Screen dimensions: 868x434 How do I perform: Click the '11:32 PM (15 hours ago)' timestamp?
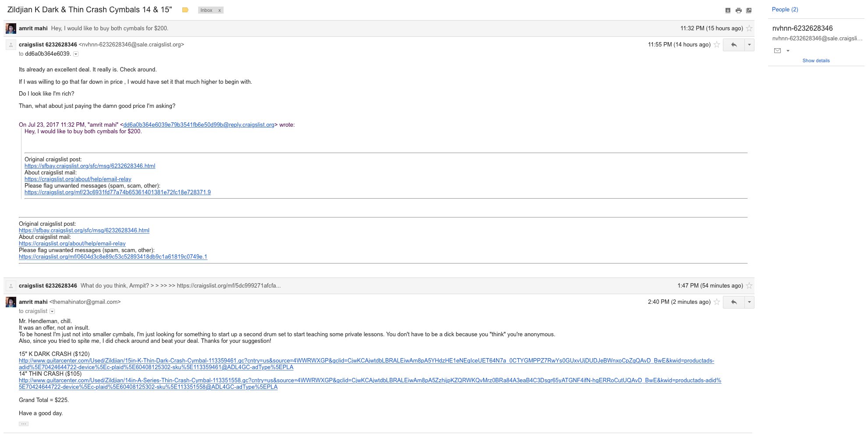tap(711, 28)
